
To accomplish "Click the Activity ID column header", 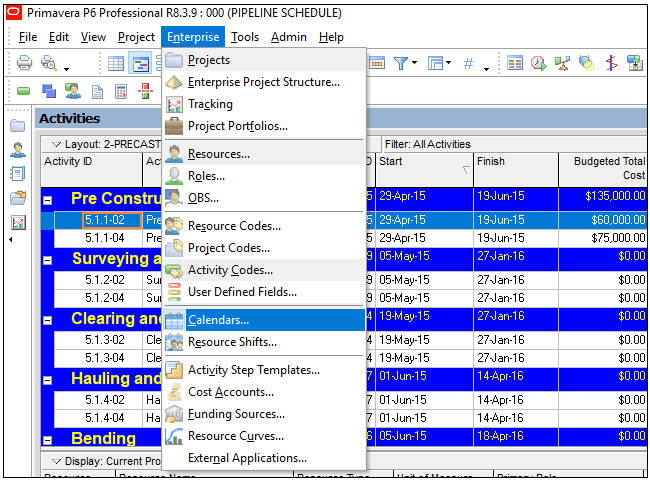I will [x=91, y=169].
